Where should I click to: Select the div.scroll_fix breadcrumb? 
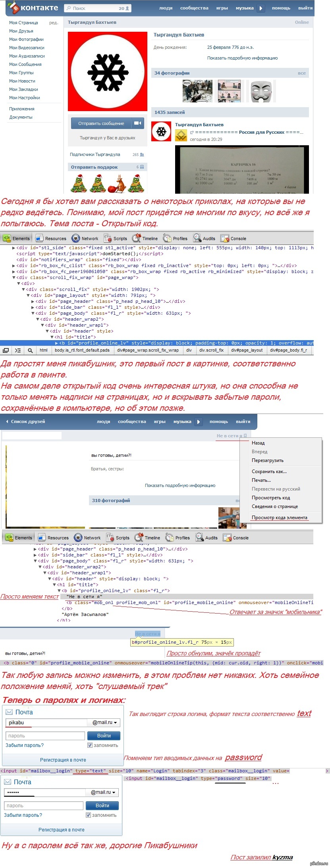pos(211,350)
